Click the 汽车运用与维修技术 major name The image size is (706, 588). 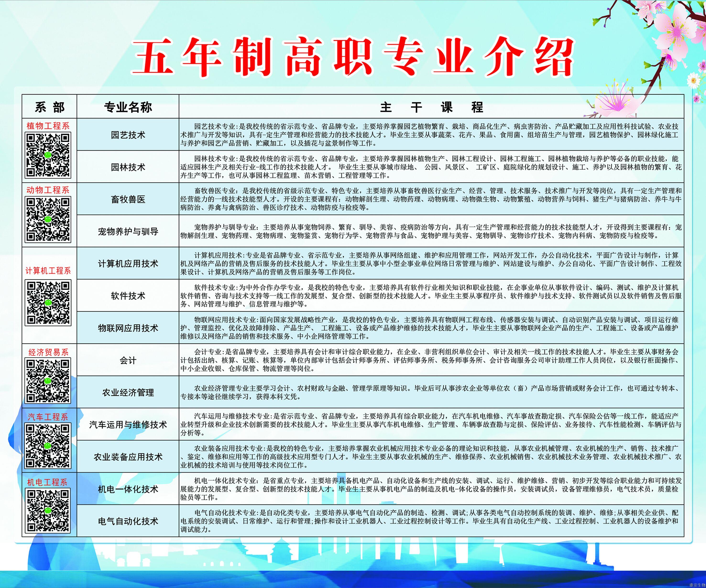coord(128,425)
